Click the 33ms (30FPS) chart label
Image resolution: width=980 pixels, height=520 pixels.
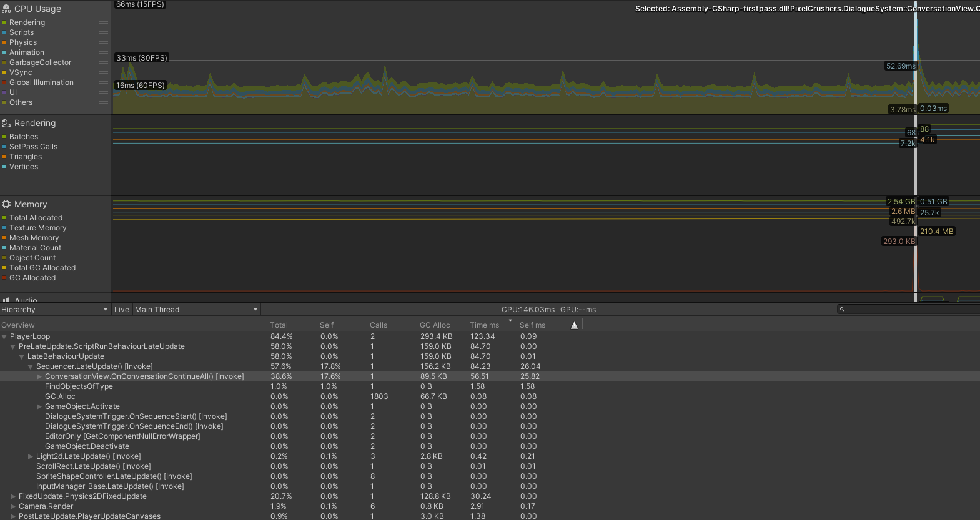point(142,58)
